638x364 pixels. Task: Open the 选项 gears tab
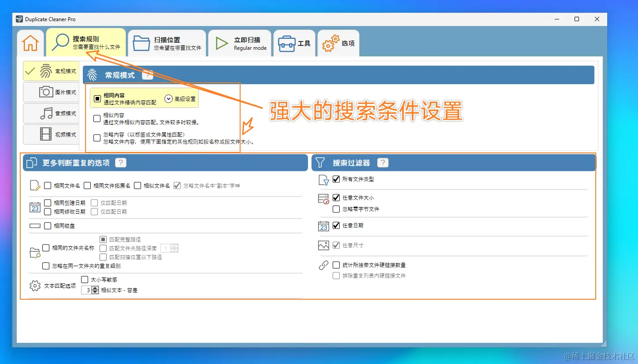pyautogui.click(x=338, y=43)
